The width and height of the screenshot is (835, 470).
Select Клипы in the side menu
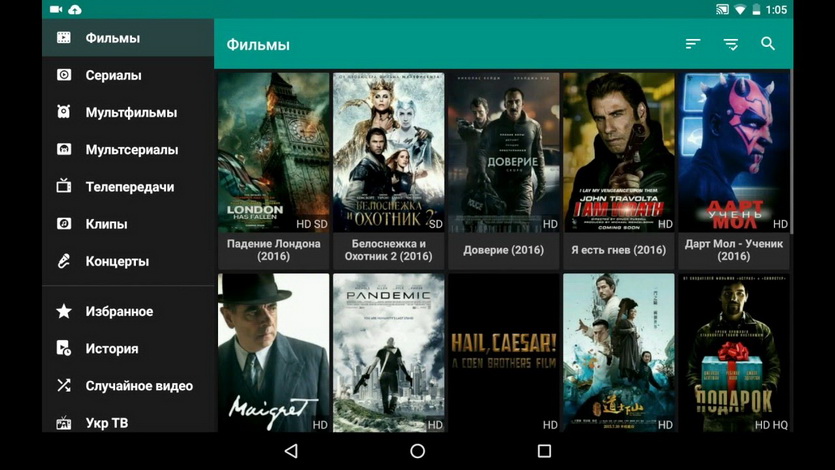(x=128, y=224)
